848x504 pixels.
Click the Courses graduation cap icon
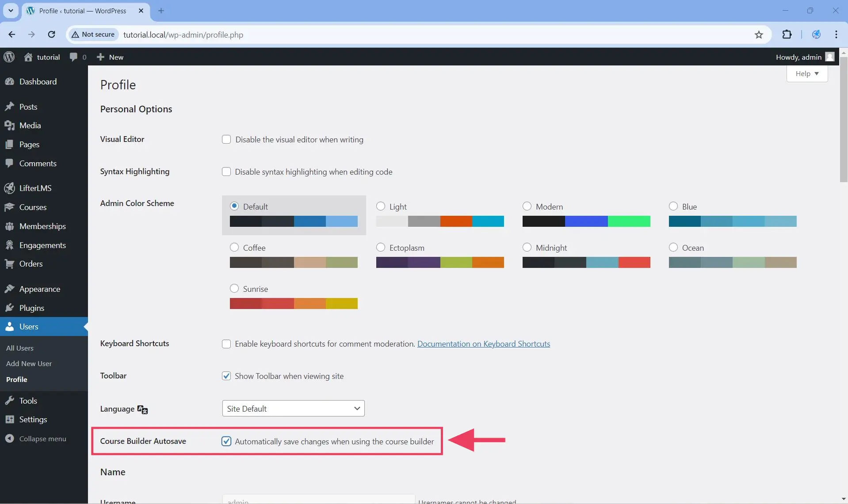pos(9,207)
